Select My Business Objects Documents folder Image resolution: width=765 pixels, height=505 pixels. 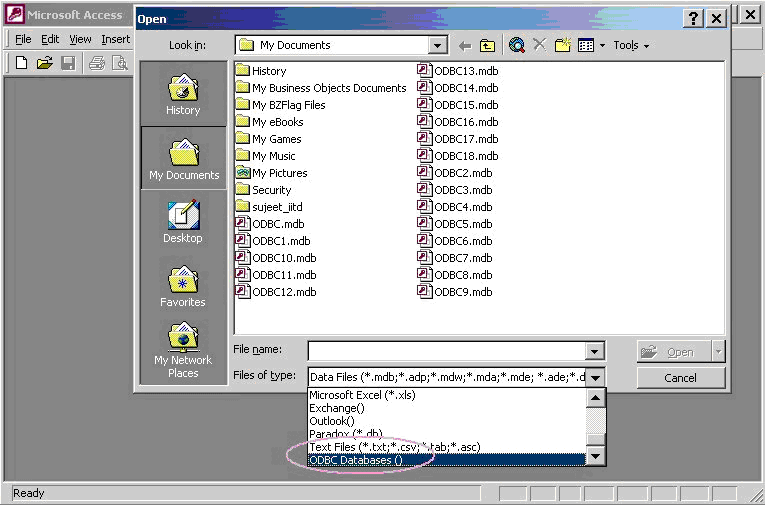coord(321,88)
